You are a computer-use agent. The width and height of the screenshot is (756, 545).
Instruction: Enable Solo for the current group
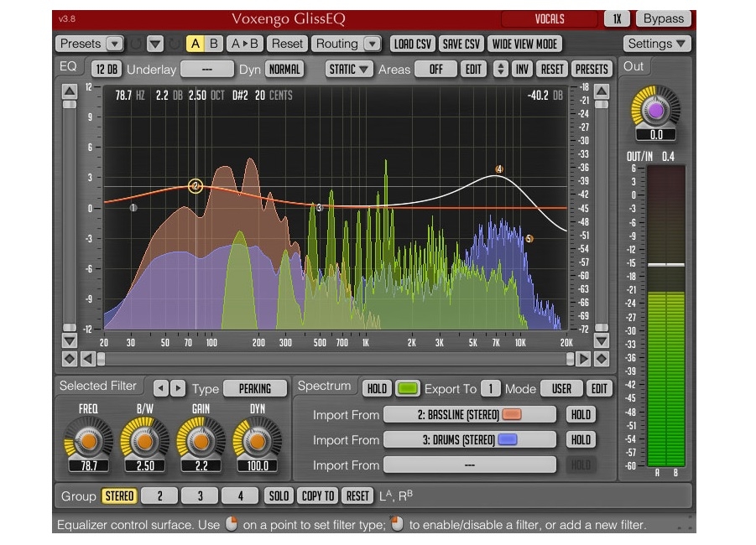pos(278,496)
